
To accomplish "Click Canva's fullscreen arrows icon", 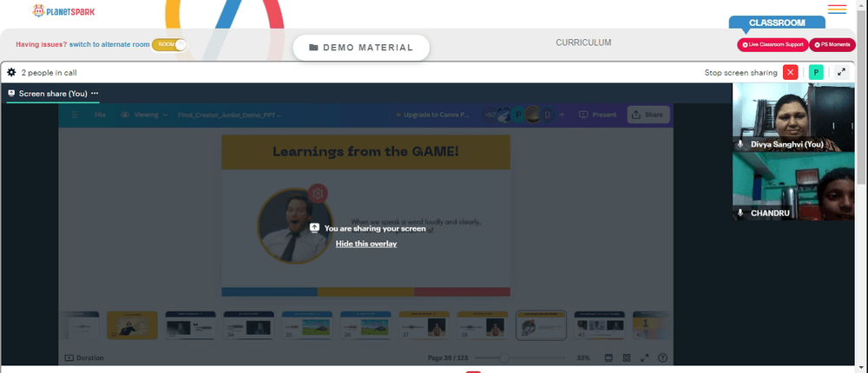I will (x=644, y=358).
